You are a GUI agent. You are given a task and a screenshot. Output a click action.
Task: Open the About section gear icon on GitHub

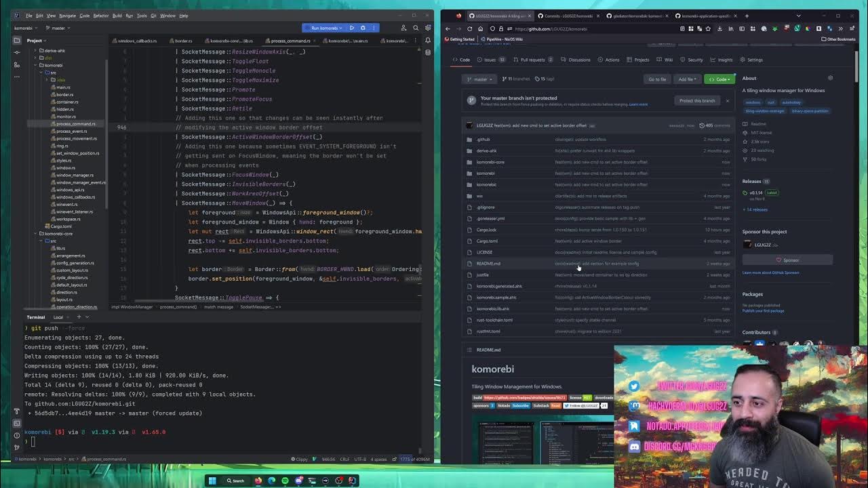[830, 78]
